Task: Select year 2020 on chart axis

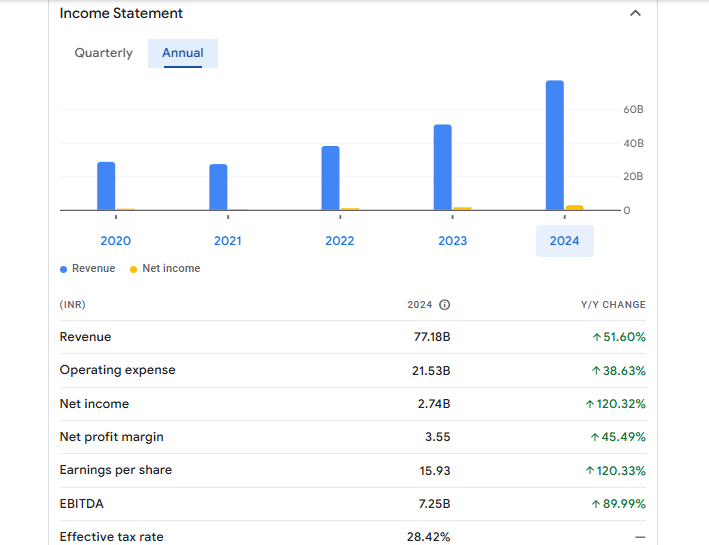Action: 116,241
